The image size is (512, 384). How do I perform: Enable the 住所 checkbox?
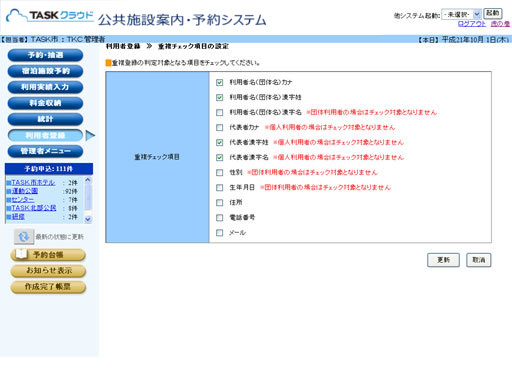[x=219, y=203]
